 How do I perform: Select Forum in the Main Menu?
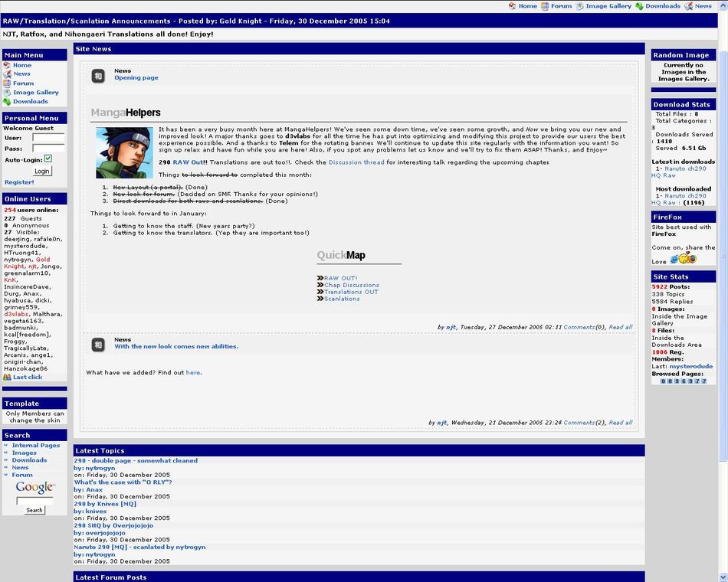point(23,83)
